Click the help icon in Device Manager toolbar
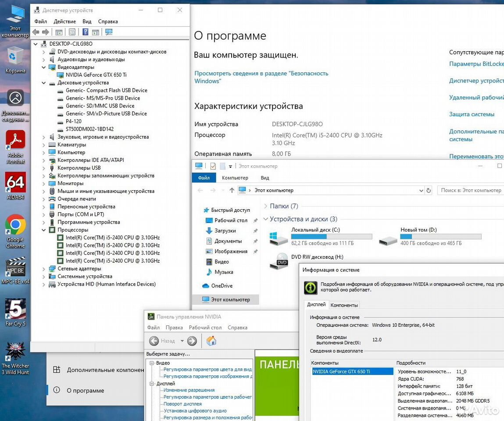504x421 pixels. (85, 32)
